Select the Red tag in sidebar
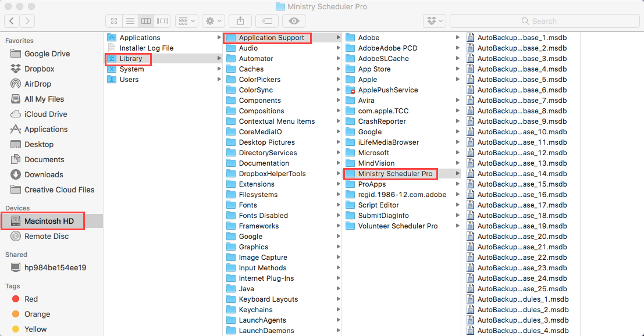The height and width of the screenshot is (336, 644). coord(31,299)
